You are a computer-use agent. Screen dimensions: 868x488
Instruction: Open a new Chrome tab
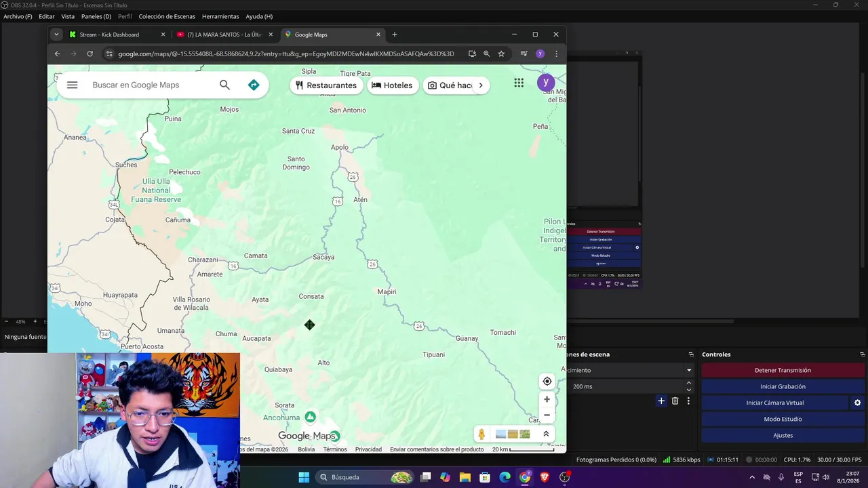[x=395, y=35]
